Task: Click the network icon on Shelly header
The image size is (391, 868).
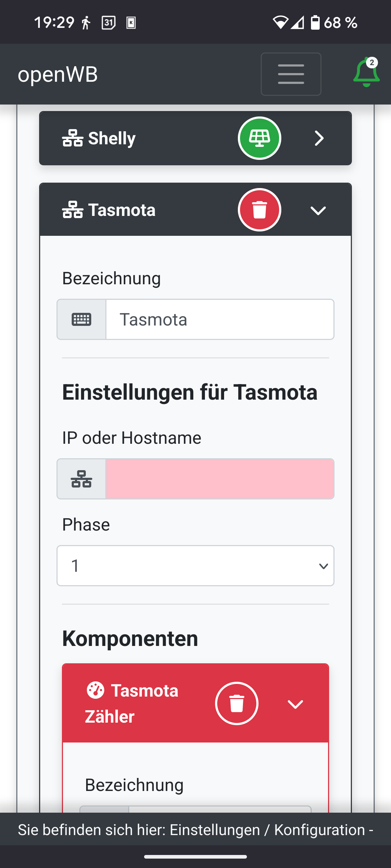Action: [72, 138]
